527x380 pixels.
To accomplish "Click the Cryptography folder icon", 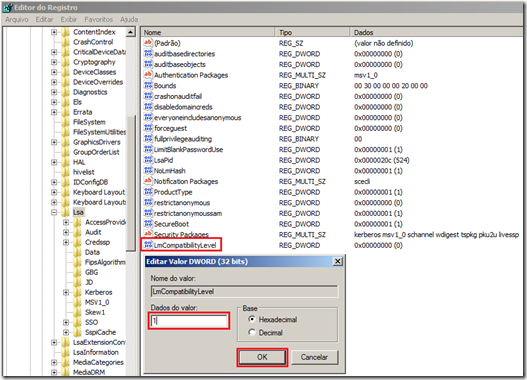I will tap(65, 62).
